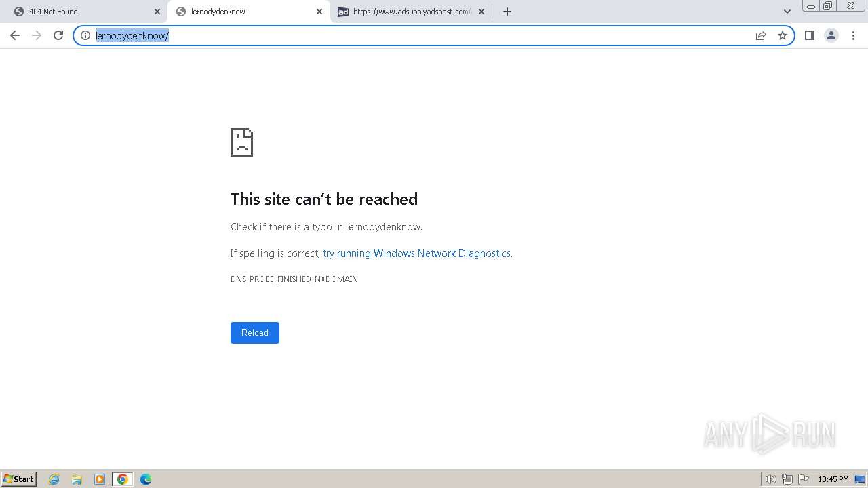Expand the tab search dropdown
868x488 pixels.
[x=787, y=12]
